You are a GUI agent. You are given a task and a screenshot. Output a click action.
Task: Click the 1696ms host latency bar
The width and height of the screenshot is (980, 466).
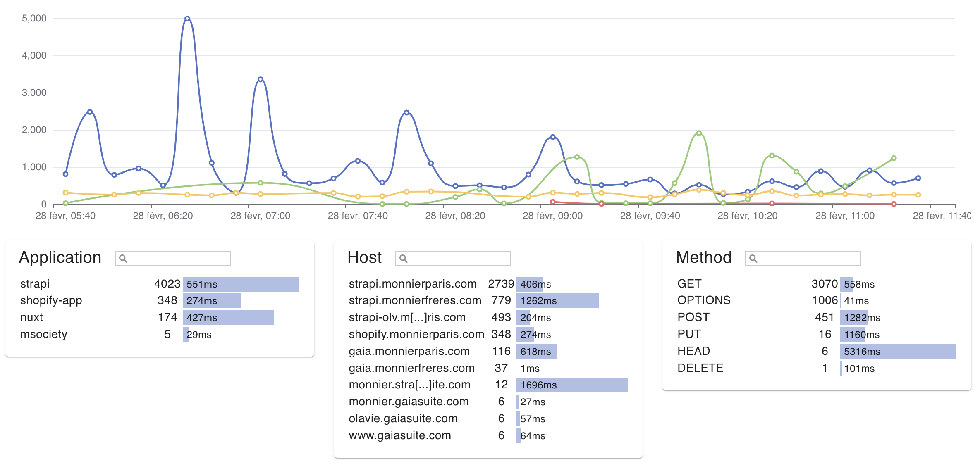pyautogui.click(x=572, y=385)
